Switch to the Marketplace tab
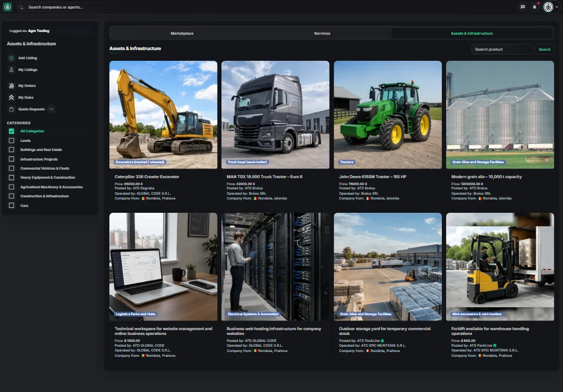Image resolution: width=563 pixels, height=392 pixels. (x=182, y=34)
